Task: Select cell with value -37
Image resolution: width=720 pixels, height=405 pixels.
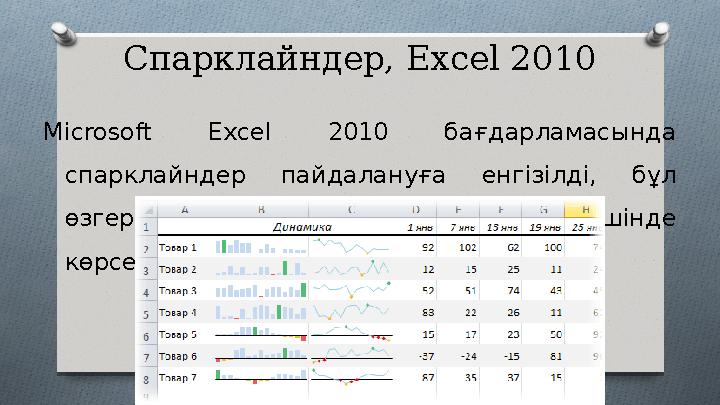Action: click(x=426, y=356)
